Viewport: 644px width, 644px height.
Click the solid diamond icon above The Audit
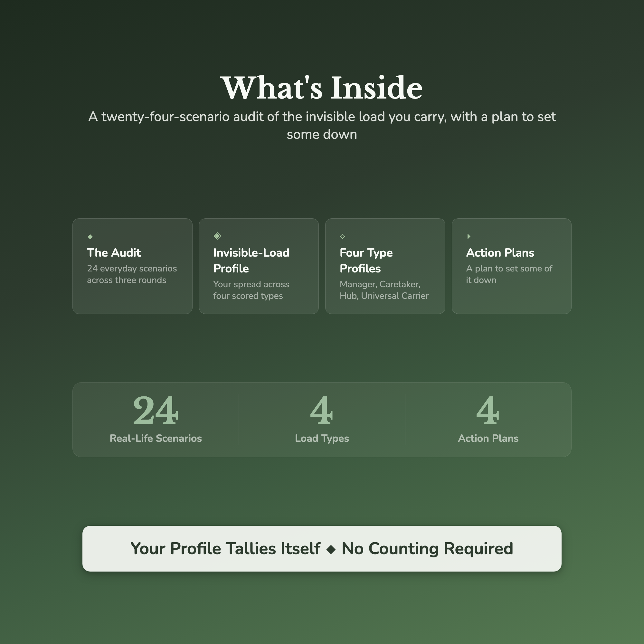[90, 237]
